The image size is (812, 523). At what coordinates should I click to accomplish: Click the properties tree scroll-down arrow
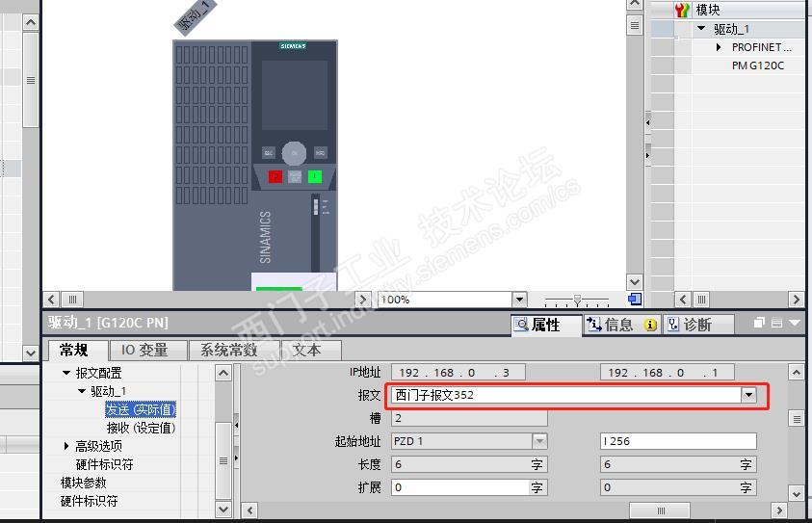(223, 510)
